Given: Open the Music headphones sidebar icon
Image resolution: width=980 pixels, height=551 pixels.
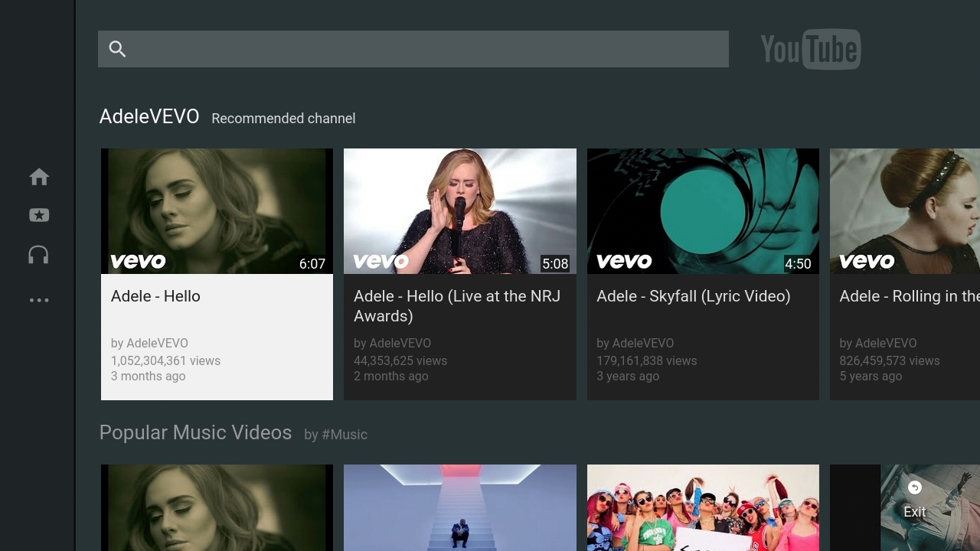Looking at the screenshot, I should [x=38, y=255].
